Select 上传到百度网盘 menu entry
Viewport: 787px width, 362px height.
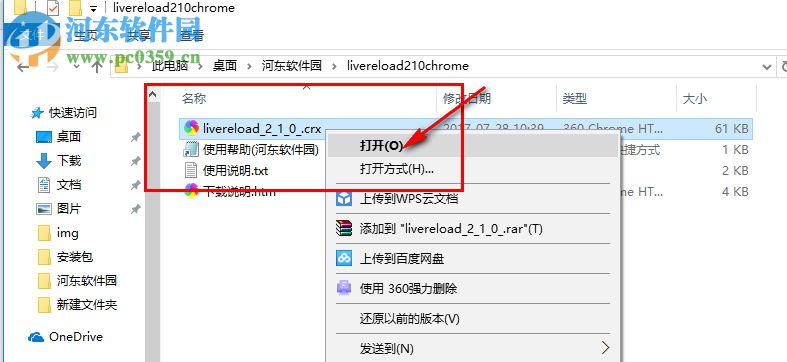(x=472, y=259)
